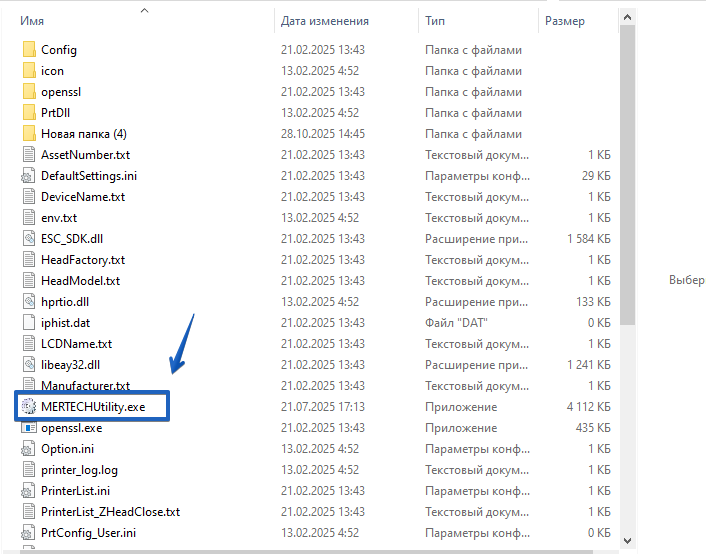The width and height of the screenshot is (706, 554).
Task: Select the Новая папка (4) folder icon
Action: [28, 134]
